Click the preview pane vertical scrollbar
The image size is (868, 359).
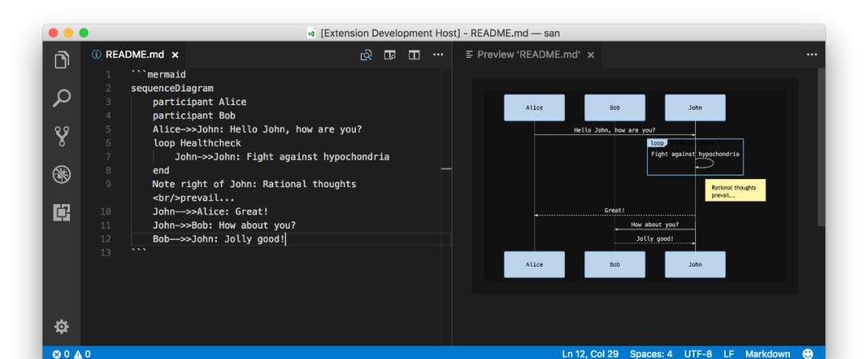(x=821, y=147)
